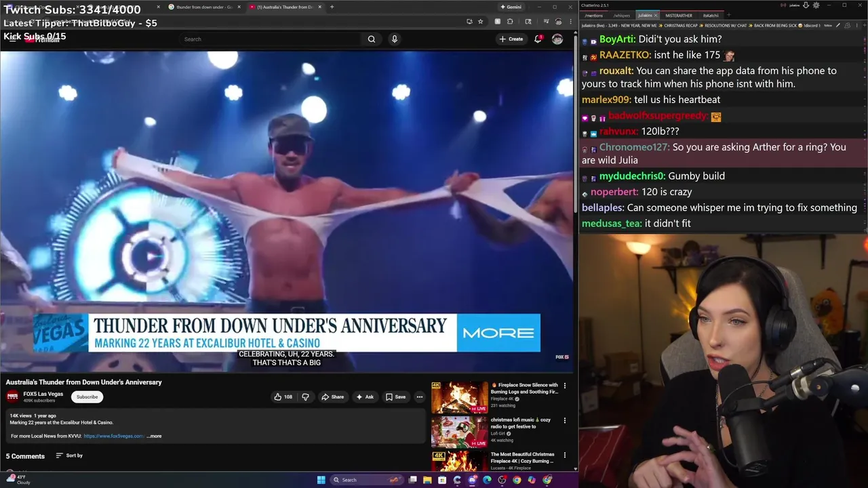Activate voice search microphone icon

(x=394, y=39)
